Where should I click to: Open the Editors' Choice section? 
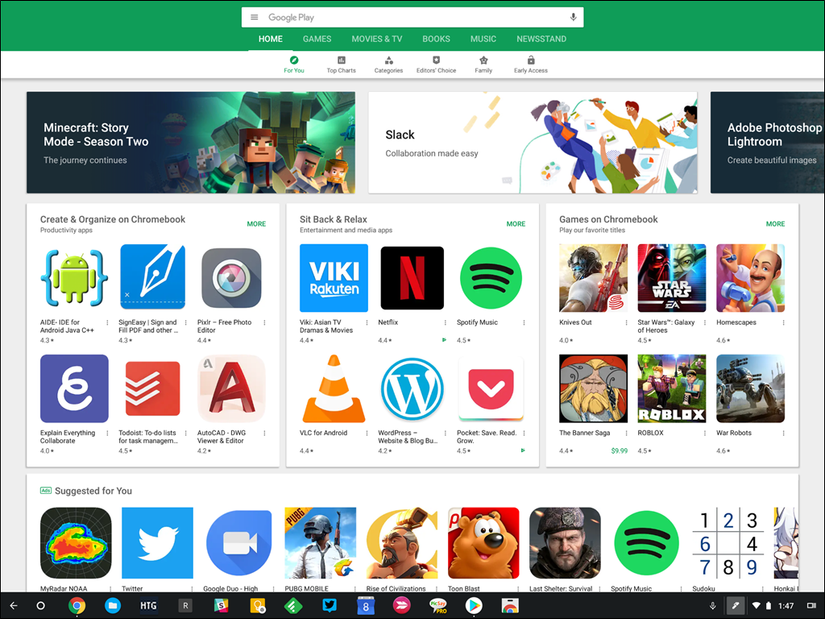click(436, 64)
